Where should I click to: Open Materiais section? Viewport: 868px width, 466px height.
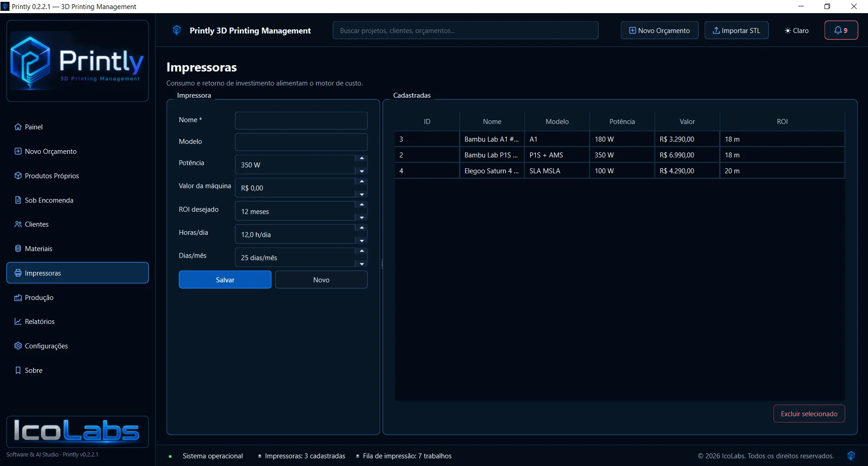pyautogui.click(x=77, y=249)
